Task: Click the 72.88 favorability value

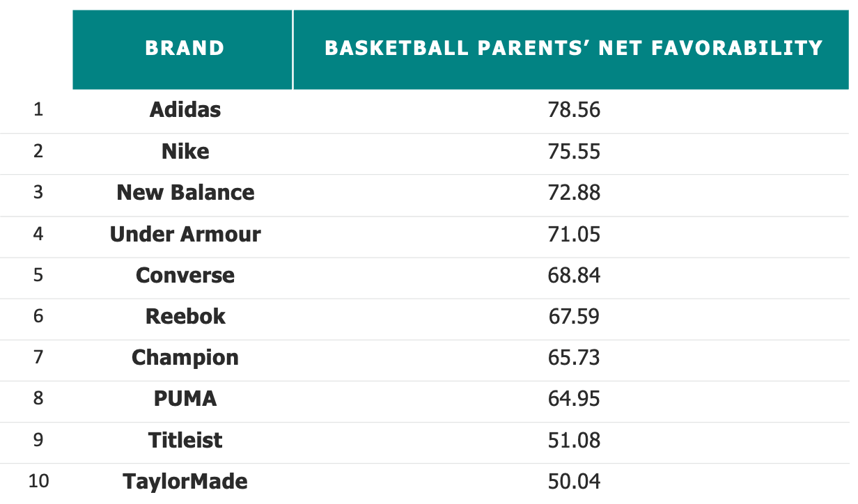Action: (x=574, y=193)
